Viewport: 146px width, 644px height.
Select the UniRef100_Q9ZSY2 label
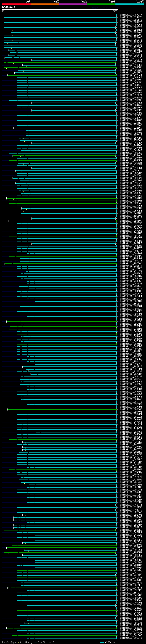tap(131, 63)
